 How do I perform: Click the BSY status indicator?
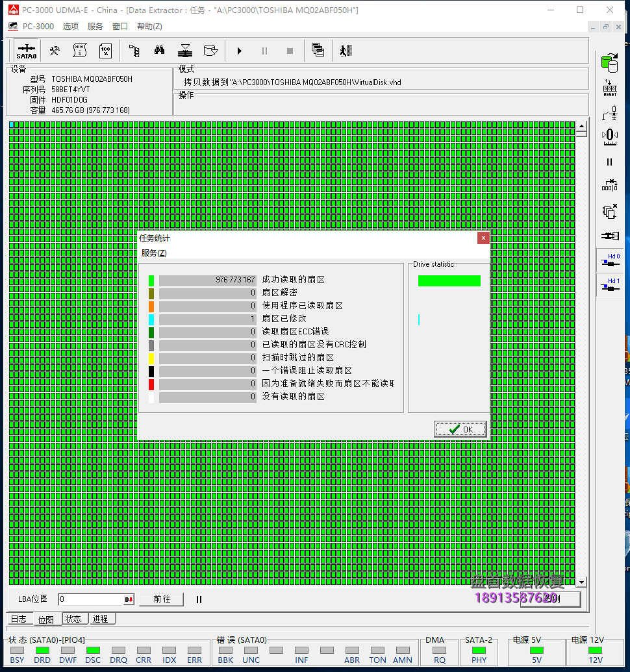coord(17,650)
